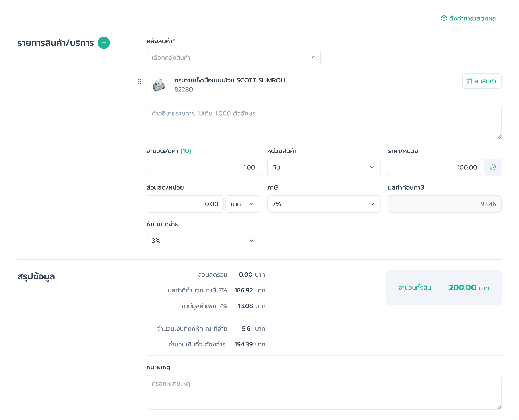Image resolution: width=519 pixels, height=420 pixels.
Task: Click the discount per unit amount field
Action: (185, 204)
